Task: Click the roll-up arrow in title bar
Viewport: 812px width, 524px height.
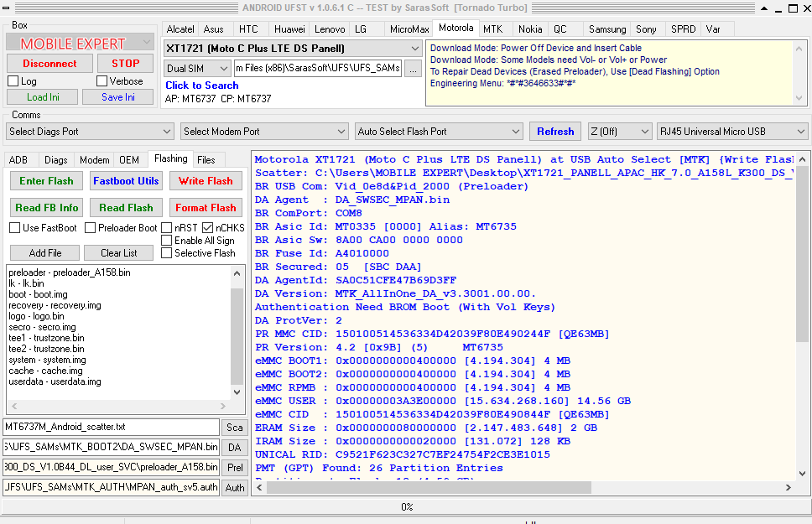Action: pos(764,8)
